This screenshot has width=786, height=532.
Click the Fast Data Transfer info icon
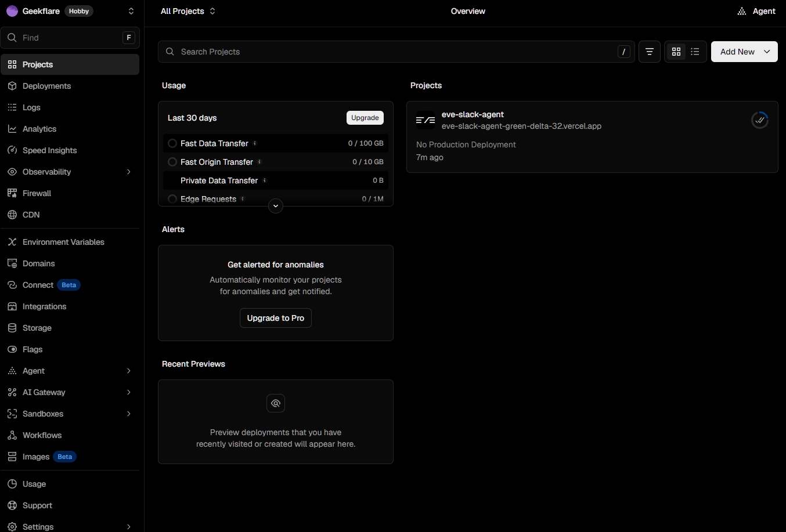tap(255, 143)
